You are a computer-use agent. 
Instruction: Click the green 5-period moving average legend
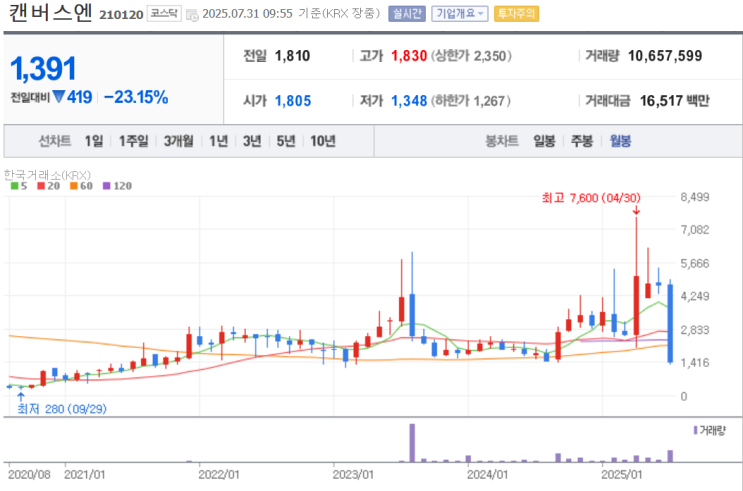(x=19, y=186)
